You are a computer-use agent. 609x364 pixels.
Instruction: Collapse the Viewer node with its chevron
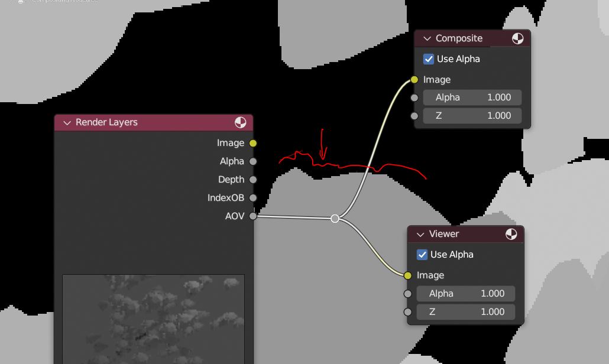tap(420, 235)
